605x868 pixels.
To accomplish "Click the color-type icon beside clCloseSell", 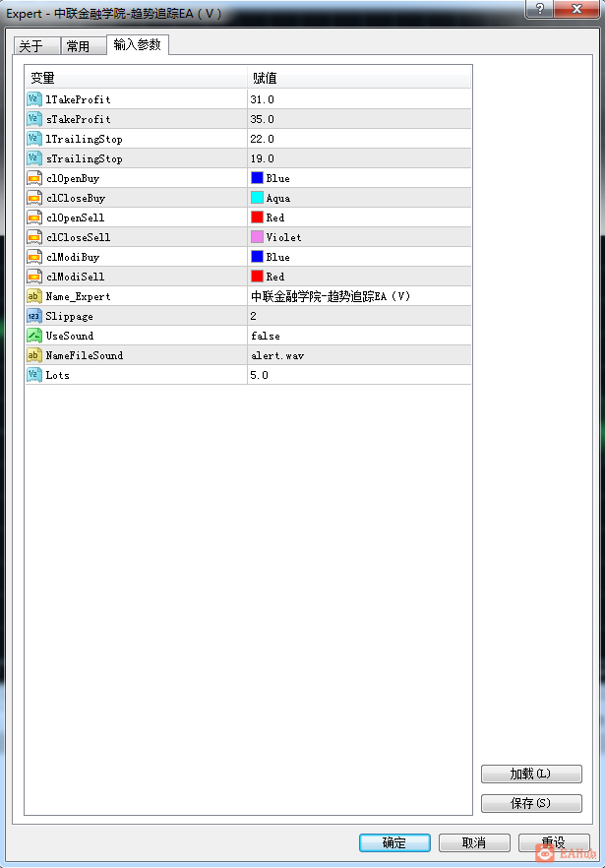I will (34, 237).
